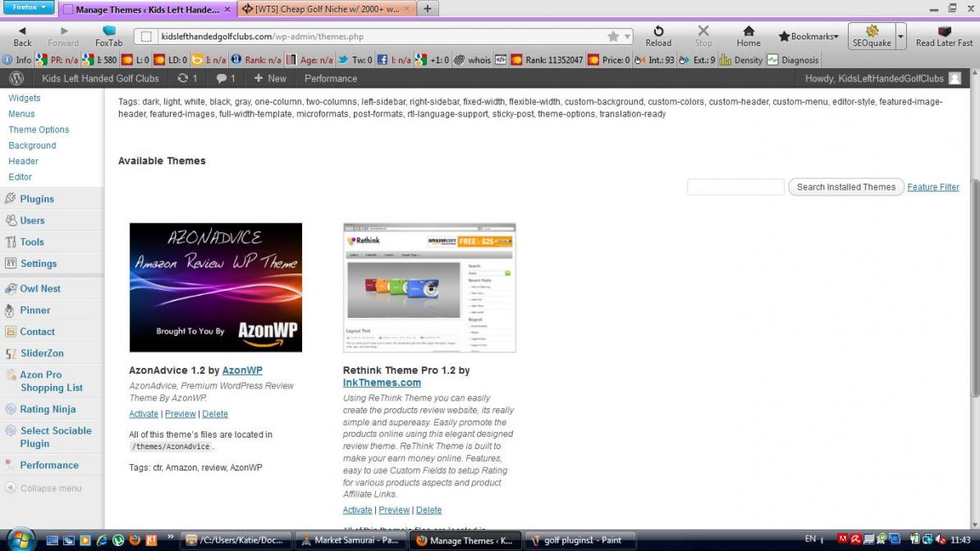The height and width of the screenshot is (551, 980).
Task: Delete the AzonAdvice theme
Action: (214, 414)
